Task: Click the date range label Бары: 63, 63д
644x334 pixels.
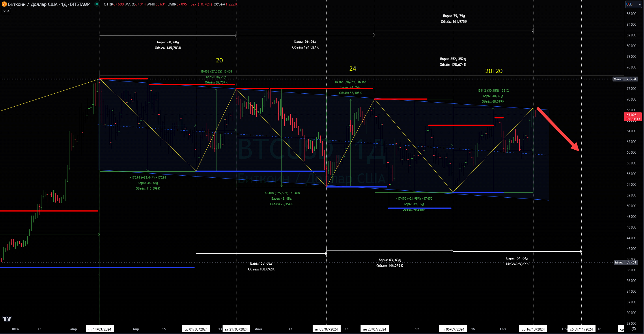Action: tap(390, 260)
